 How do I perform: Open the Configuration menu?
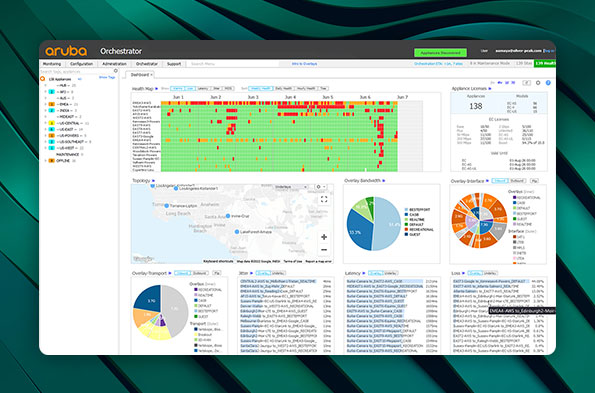tap(82, 64)
